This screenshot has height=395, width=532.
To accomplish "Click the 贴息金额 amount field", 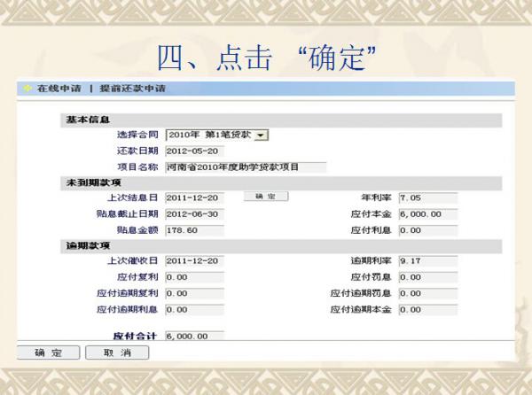I will click(x=193, y=230).
